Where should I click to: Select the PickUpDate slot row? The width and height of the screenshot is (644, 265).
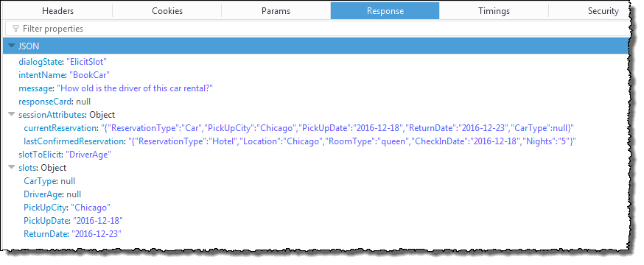point(73,221)
